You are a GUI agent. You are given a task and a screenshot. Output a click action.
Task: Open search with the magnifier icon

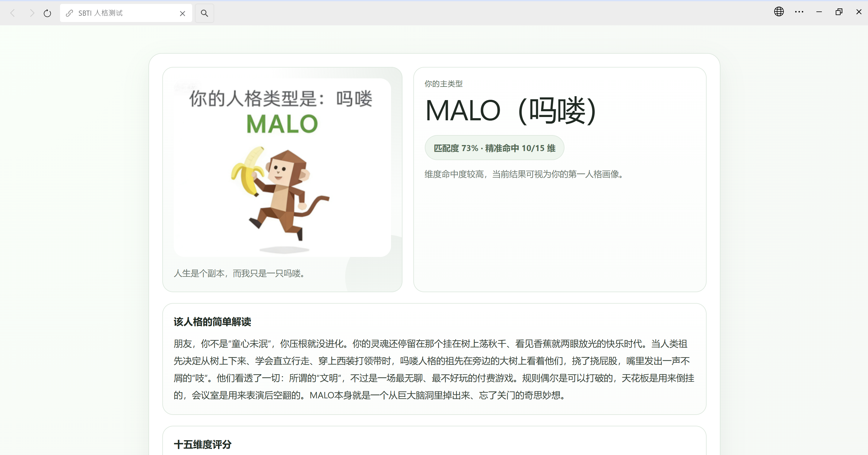pos(204,13)
